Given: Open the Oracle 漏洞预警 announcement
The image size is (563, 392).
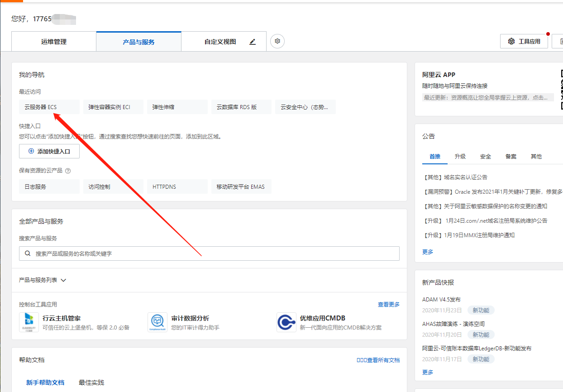Looking at the screenshot, I should 492,191.
